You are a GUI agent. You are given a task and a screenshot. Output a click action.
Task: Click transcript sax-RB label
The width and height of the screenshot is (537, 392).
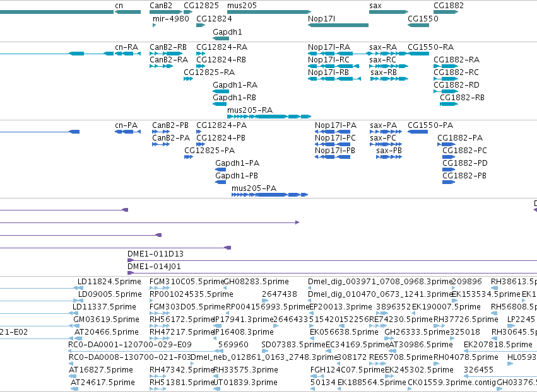(x=384, y=72)
